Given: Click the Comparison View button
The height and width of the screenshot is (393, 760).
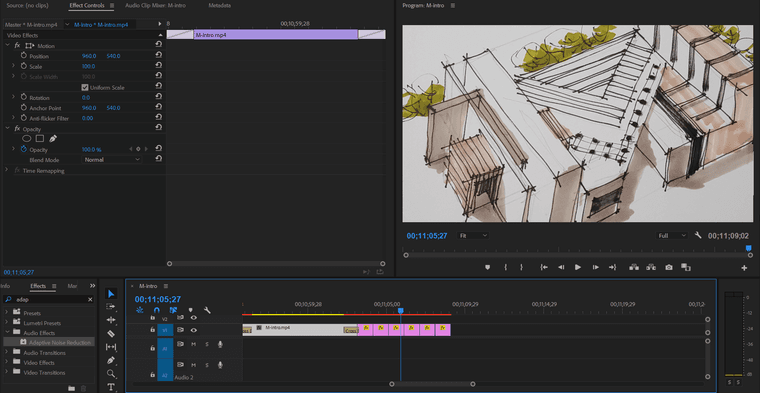Looking at the screenshot, I should pyautogui.click(x=685, y=267).
